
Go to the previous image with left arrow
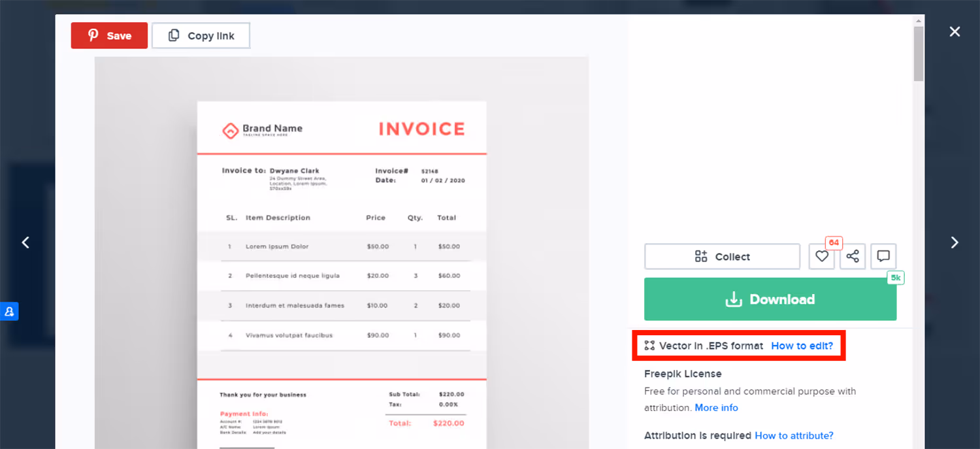tap(25, 242)
